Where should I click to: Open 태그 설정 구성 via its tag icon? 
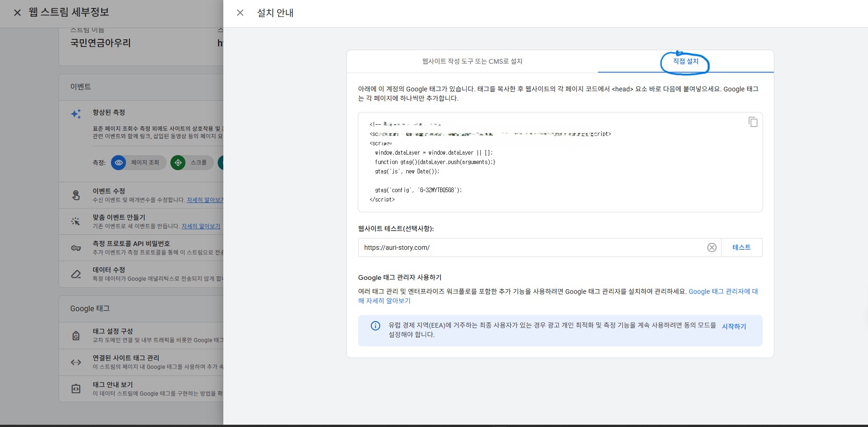point(76,335)
